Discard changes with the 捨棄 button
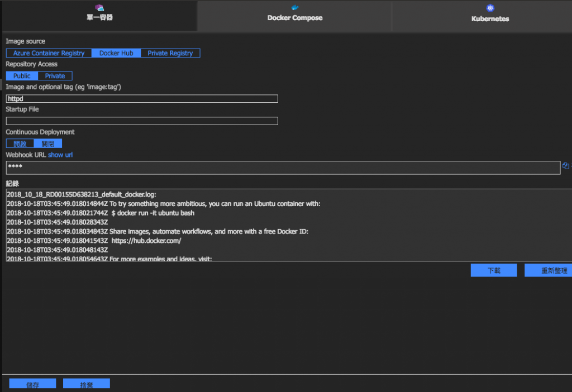The height and width of the screenshot is (392, 572). click(87, 384)
